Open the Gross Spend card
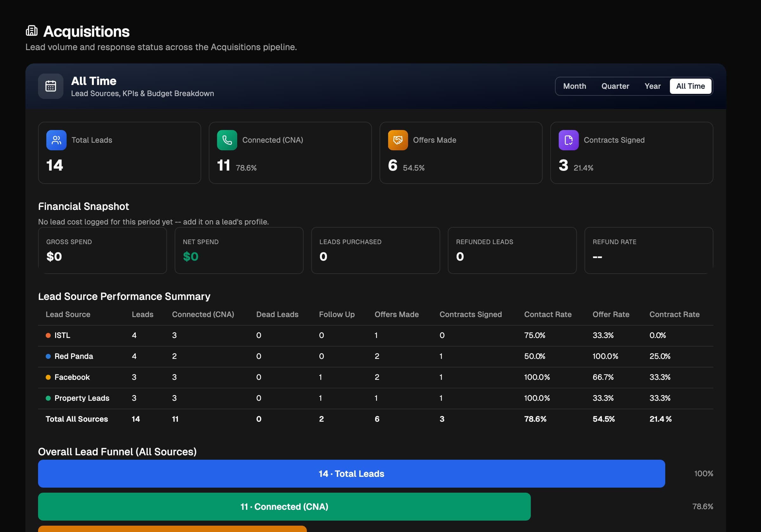 point(102,250)
